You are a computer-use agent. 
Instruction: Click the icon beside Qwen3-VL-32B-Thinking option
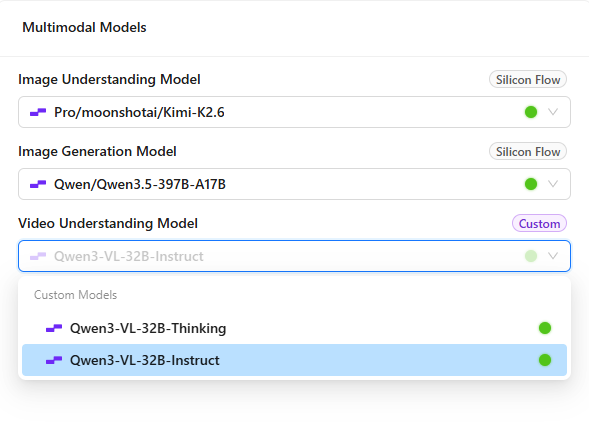[x=54, y=328]
